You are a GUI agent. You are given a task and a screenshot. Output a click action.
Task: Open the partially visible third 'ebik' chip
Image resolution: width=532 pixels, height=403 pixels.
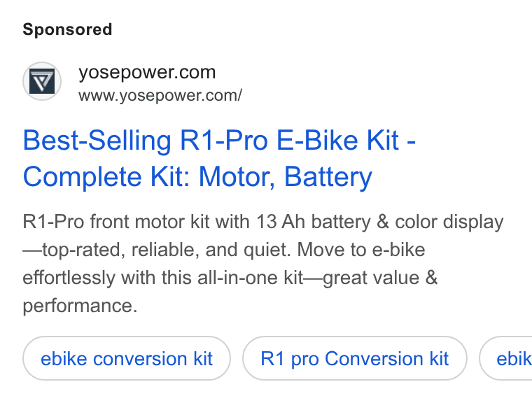506,358
